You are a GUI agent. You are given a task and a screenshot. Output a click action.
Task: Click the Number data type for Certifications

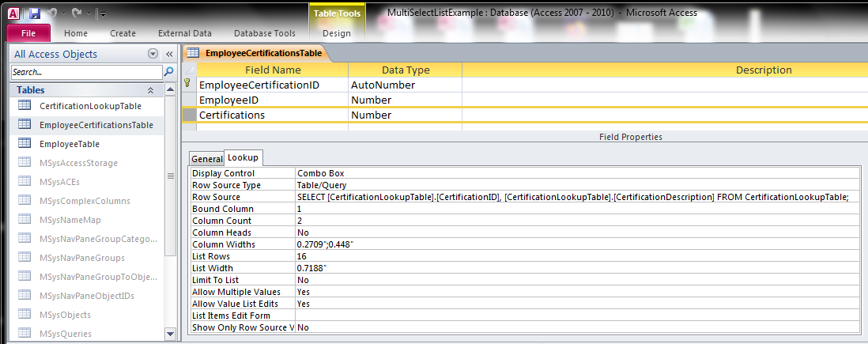pos(406,115)
